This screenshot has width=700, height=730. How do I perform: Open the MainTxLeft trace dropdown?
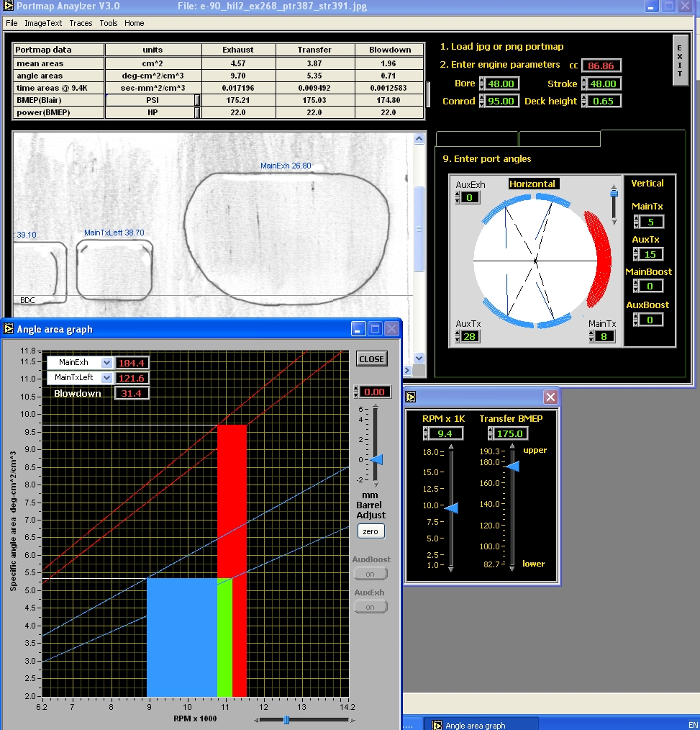click(106, 378)
